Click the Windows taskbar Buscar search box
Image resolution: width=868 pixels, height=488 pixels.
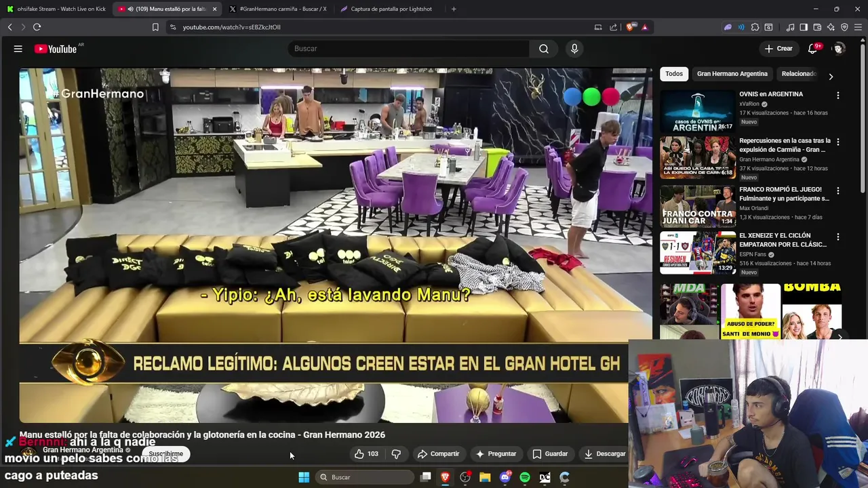tap(366, 477)
